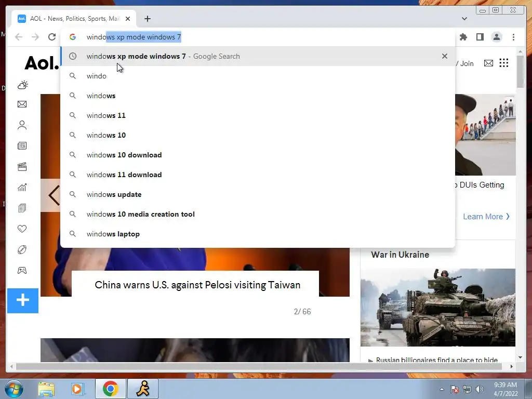Click inside the address bar text

click(134, 37)
